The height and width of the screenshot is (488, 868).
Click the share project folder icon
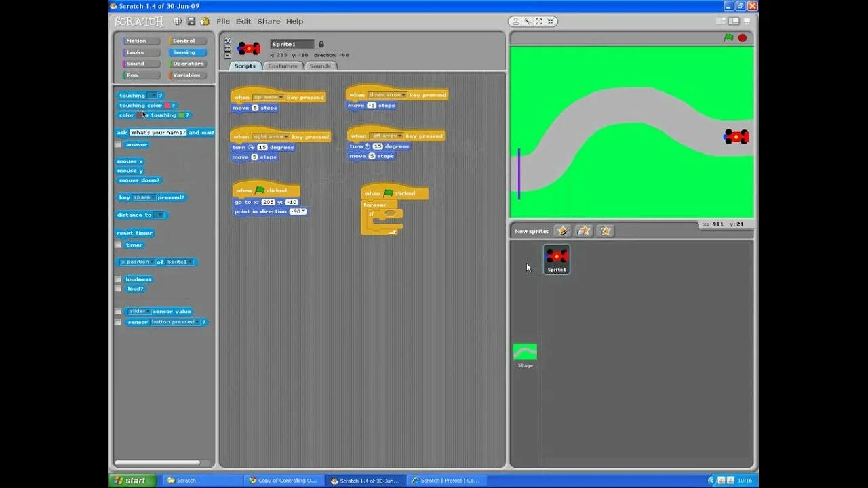(205, 22)
